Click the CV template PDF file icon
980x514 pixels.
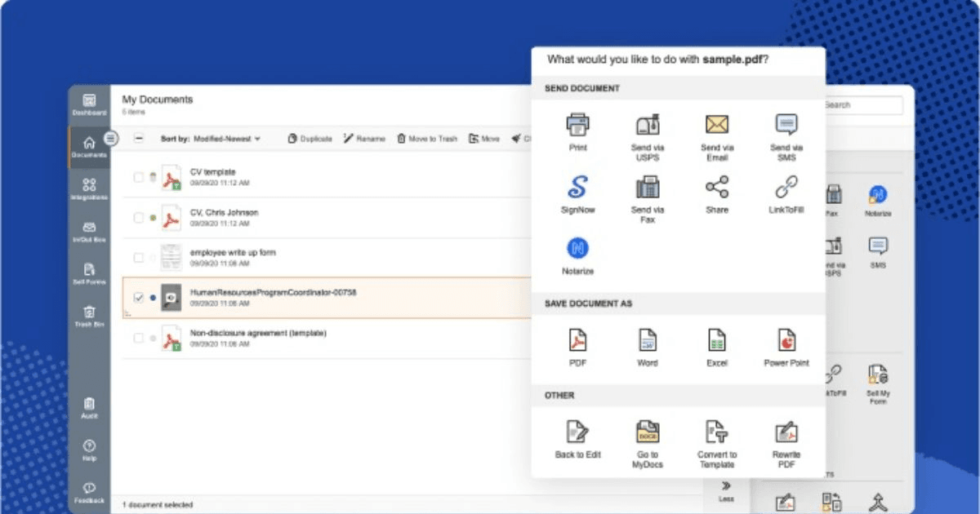coord(171,177)
